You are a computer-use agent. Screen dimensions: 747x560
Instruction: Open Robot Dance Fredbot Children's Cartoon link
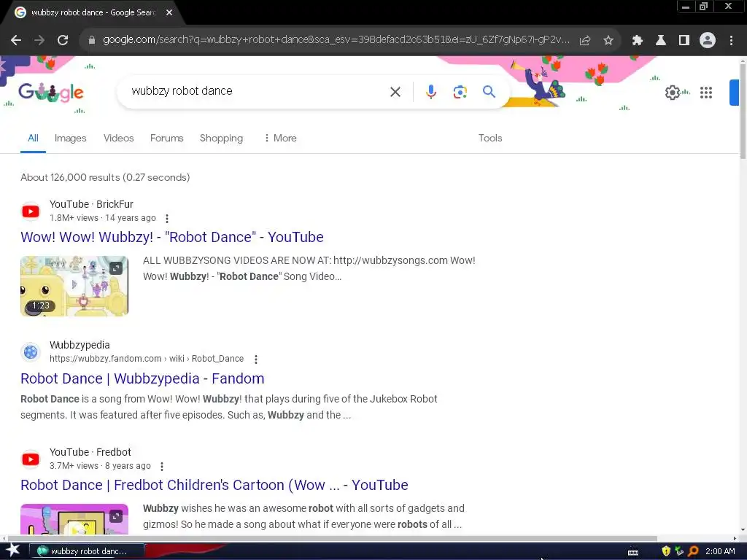click(214, 485)
